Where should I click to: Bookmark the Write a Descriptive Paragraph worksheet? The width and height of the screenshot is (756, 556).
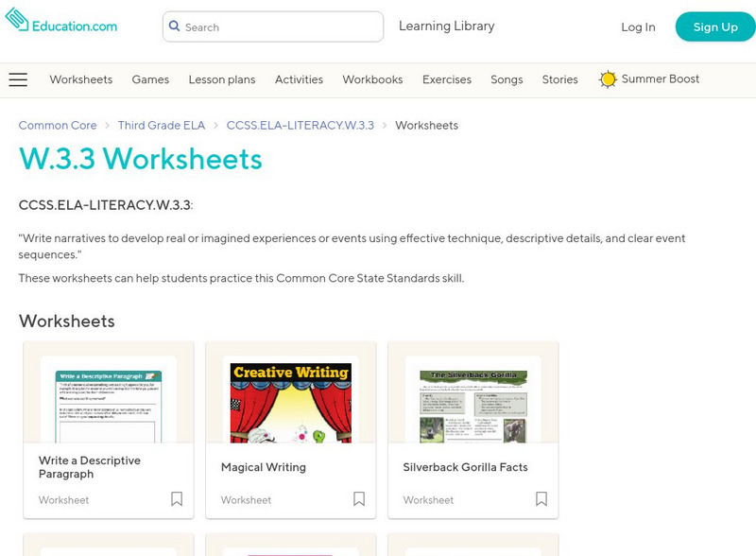[x=177, y=498]
